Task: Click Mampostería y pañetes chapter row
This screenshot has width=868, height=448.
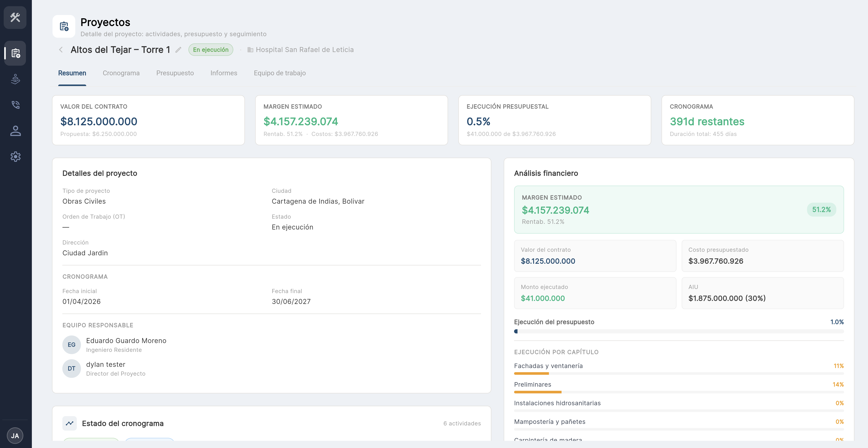Action: [x=679, y=424]
